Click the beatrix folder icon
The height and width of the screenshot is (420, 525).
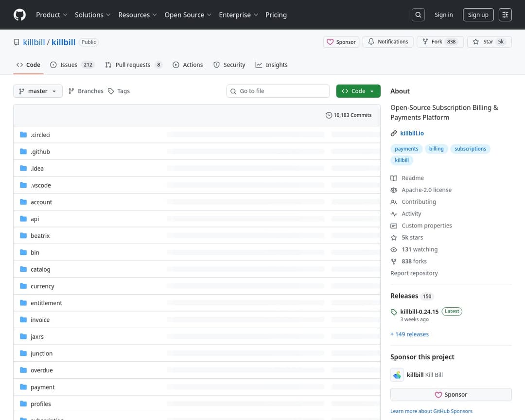(23, 235)
